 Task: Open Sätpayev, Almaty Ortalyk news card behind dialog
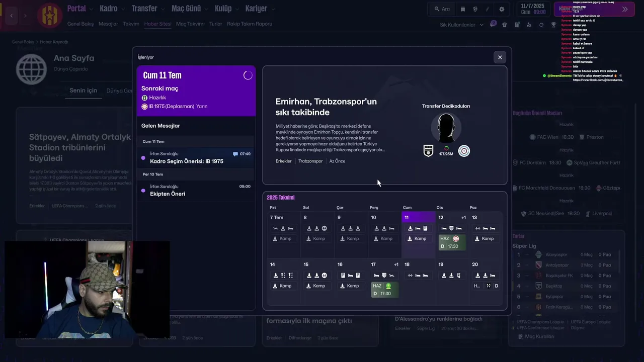click(74, 165)
